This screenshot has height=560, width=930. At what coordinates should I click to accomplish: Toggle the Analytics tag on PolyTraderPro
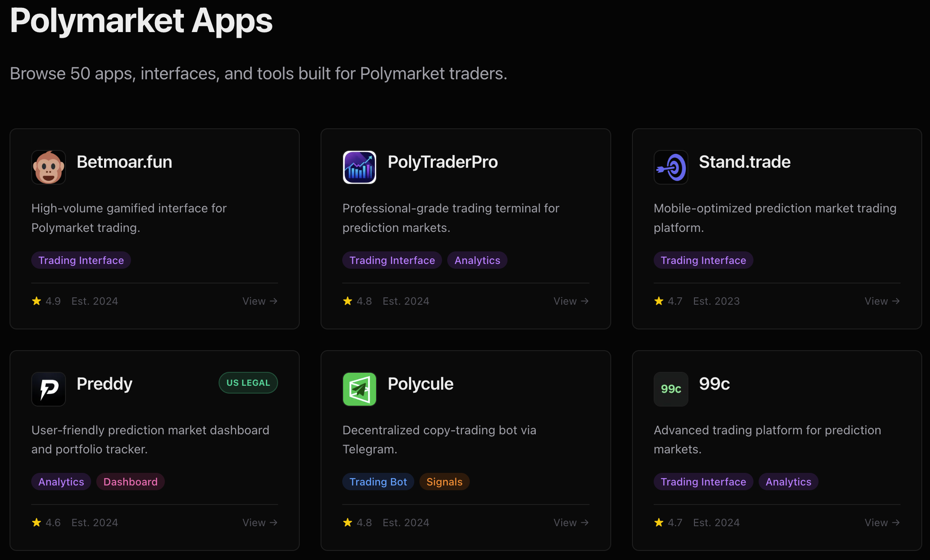pyautogui.click(x=477, y=260)
